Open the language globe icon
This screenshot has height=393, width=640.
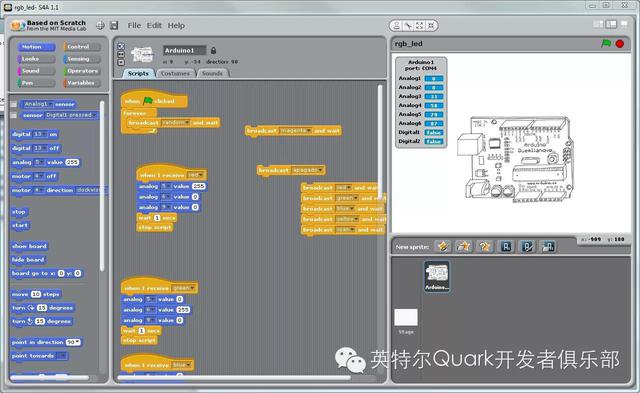pyautogui.click(x=100, y=25)
